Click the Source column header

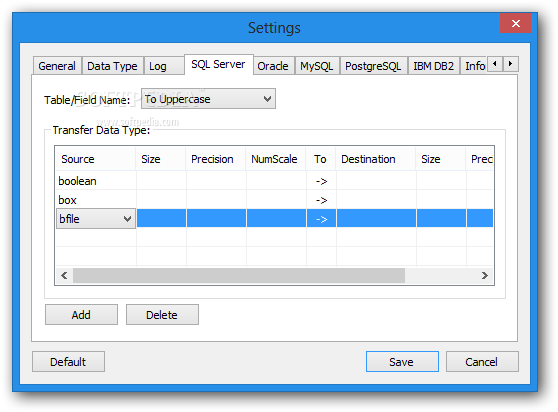point(95,159)
